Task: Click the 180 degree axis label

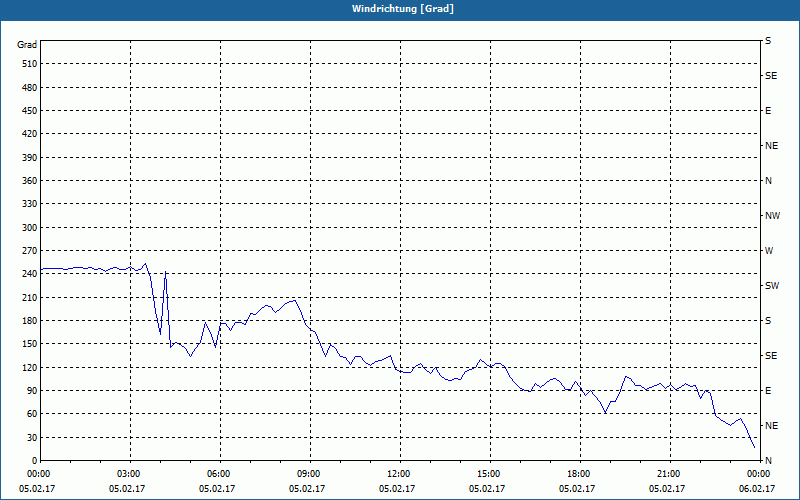Action: tap(30, 321)
